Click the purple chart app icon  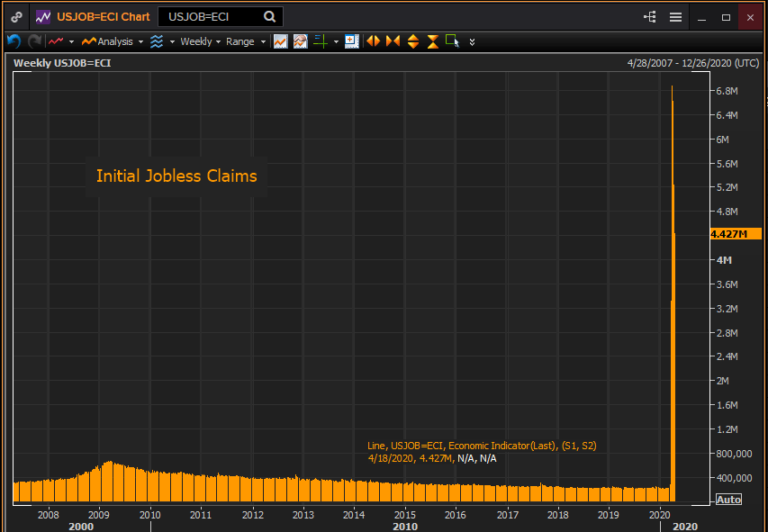43,17
